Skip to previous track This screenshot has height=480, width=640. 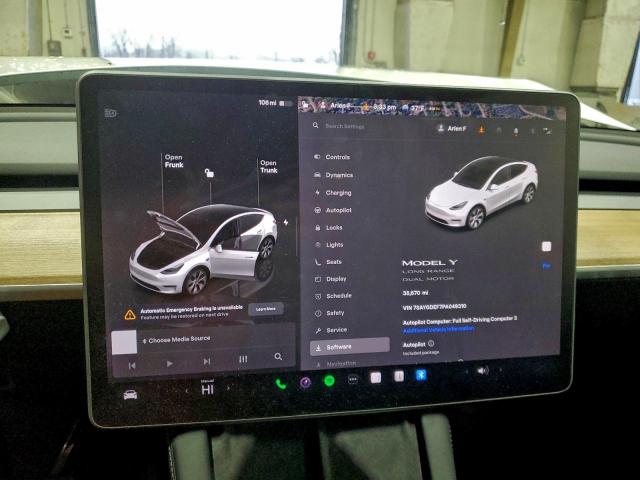coord(132,366)
